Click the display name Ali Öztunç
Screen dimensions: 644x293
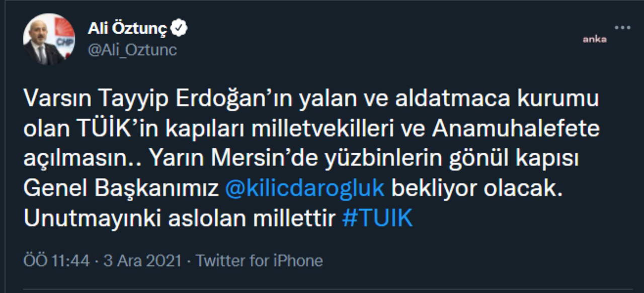127,29
